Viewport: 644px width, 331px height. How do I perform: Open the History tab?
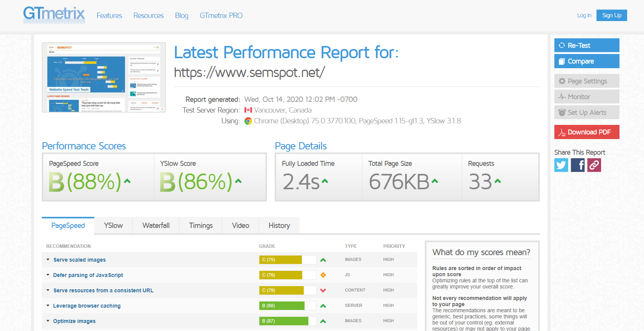click(279, 226)
